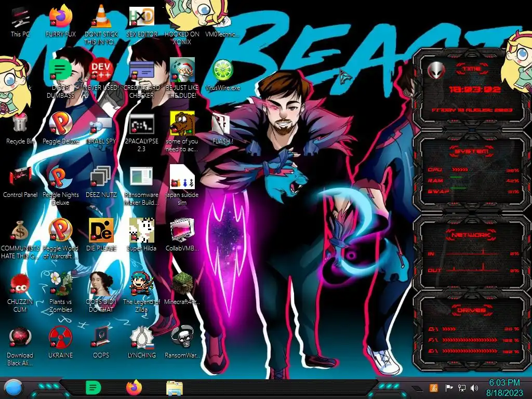The width and height of the screenshot is (532, 399).
Task: Open the DIE PLEASE shortcut with De icon
Action: tap(101, 235)
